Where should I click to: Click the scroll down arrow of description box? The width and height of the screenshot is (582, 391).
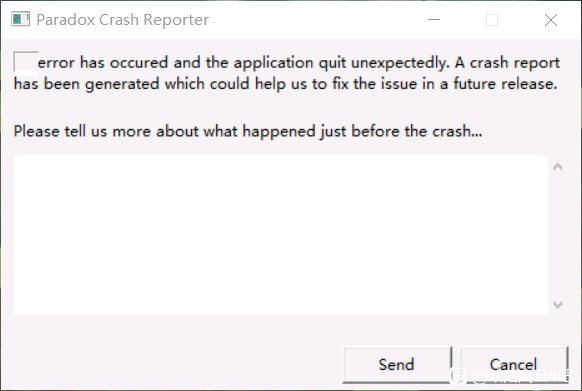[x=558, y=304]
